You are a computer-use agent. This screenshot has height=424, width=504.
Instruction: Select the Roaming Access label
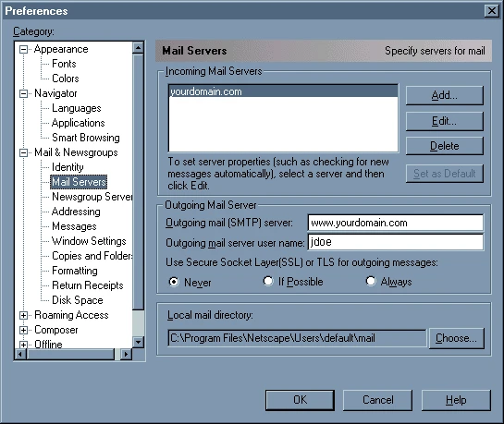(x=71, y=315)
